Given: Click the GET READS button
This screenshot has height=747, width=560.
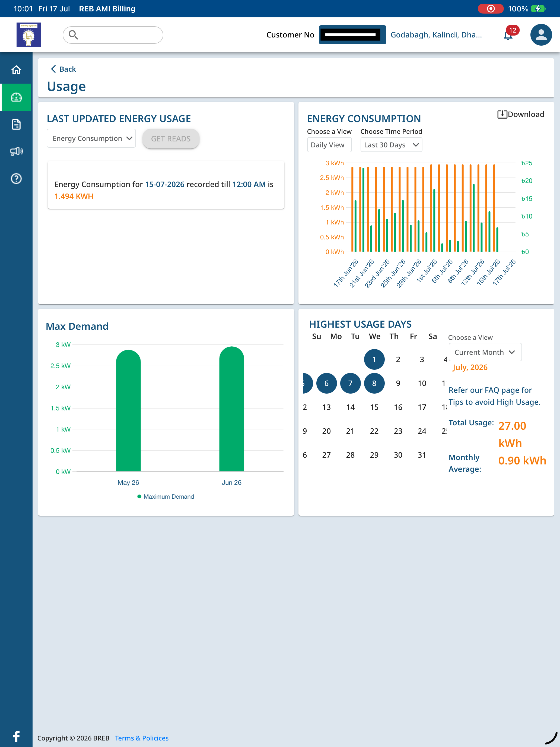Looking at the screenshot, I should pyautogui.click(x=171, y=138).
